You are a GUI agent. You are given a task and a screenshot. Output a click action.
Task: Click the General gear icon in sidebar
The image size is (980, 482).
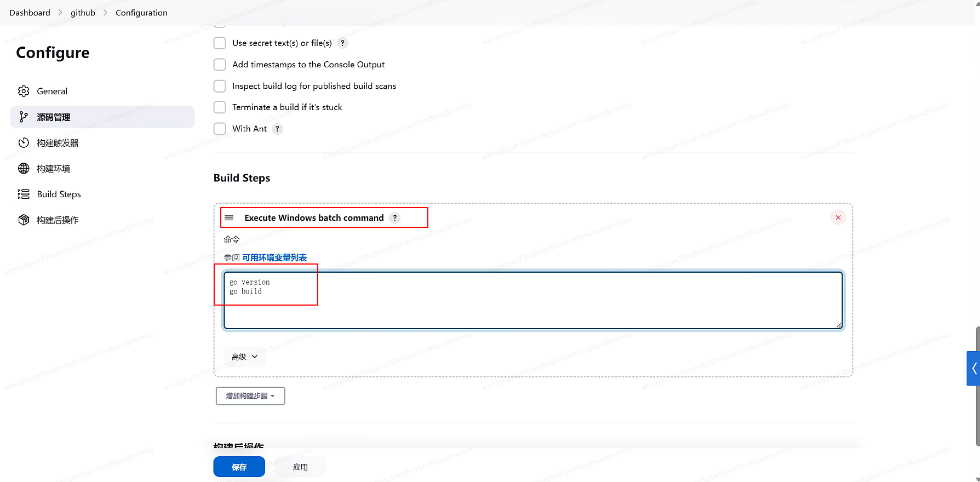pyautogui.click(x=24, y=91)
